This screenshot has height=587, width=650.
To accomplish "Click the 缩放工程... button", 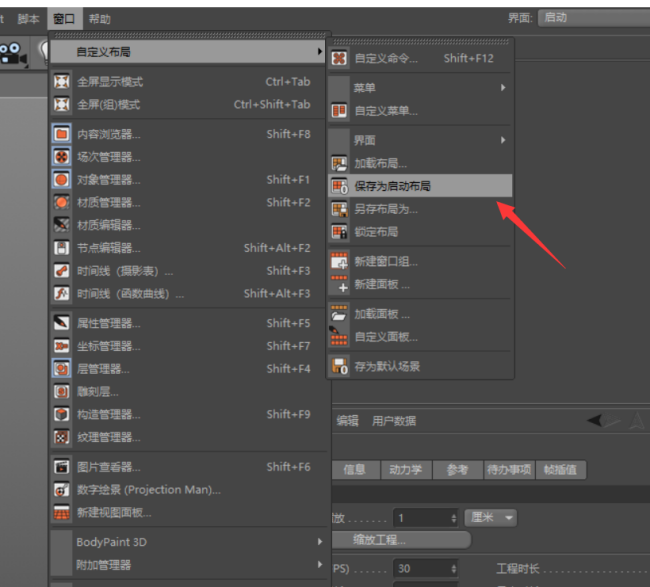I will coord(400,540).
